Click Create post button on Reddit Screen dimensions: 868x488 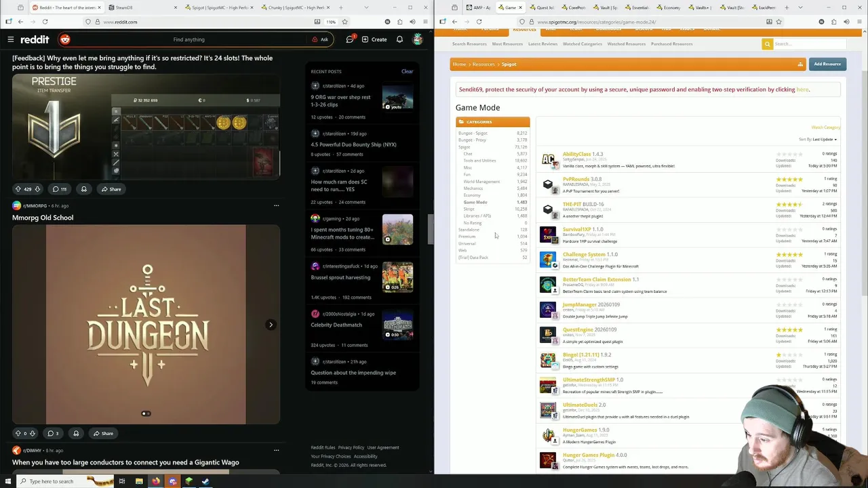(374, 39)
